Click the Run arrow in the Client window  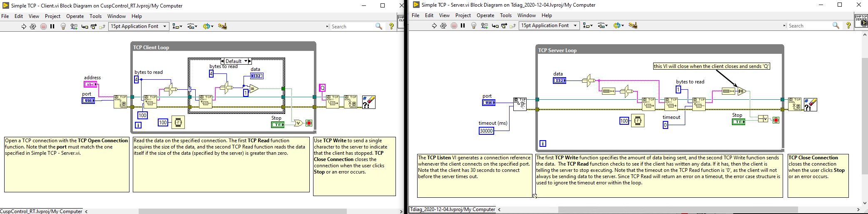[x=24, y=26]
